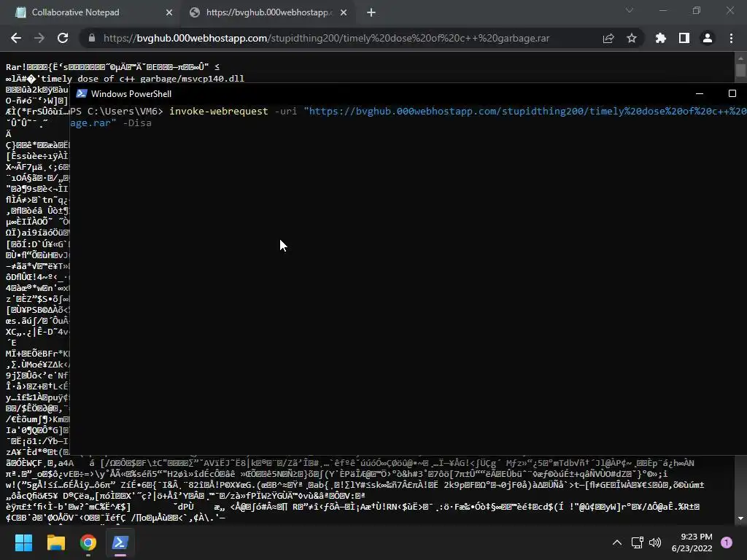Go back to previous page

pos(16,38)
